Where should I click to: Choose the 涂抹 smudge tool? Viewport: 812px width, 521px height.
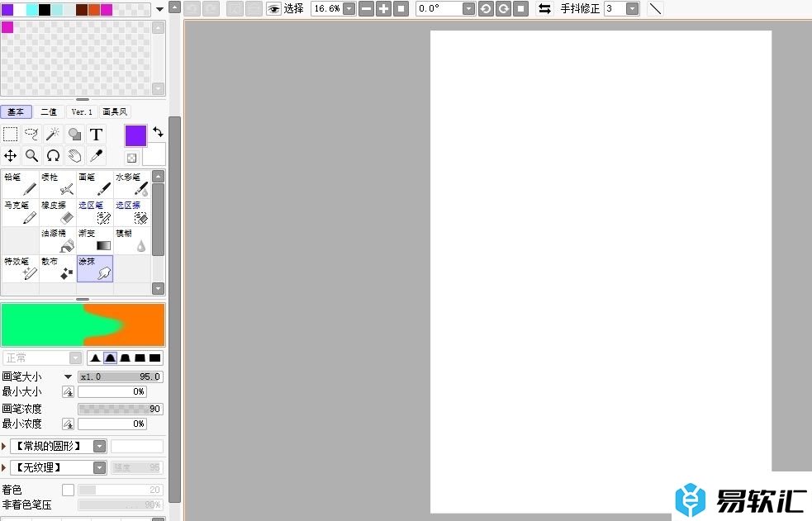click(95, 268)
